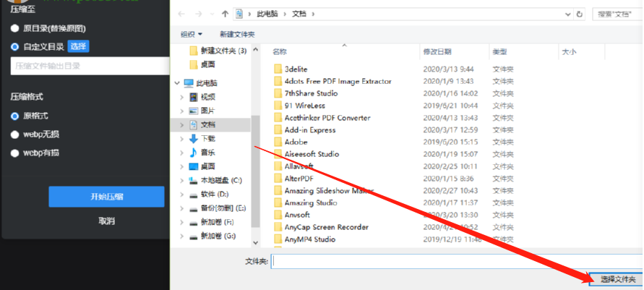Screen dimensions: 644x290
Task: Click the Up one level arrow icon
Action: 225,14
